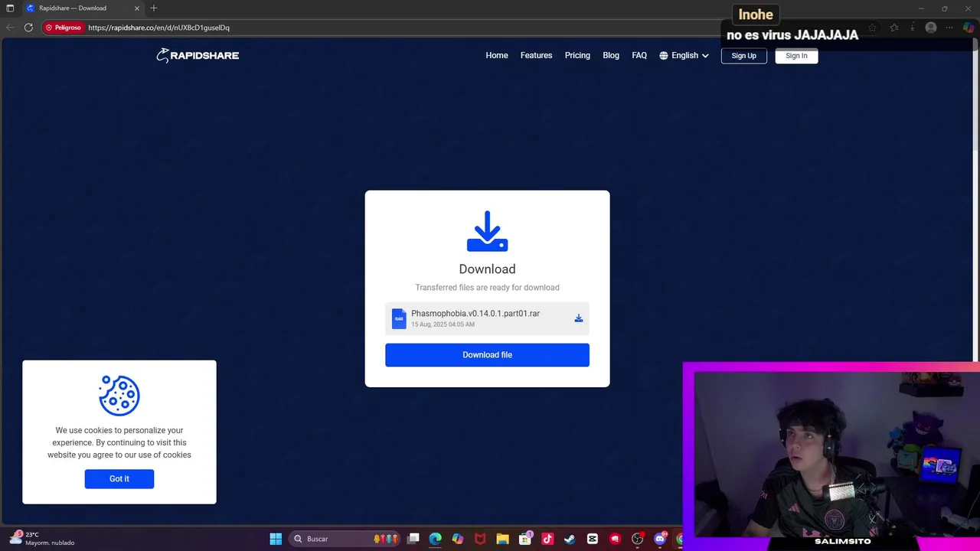Screen dimensions: 980x551
Task: Accept cookies with Got it button
Action: 119,478
